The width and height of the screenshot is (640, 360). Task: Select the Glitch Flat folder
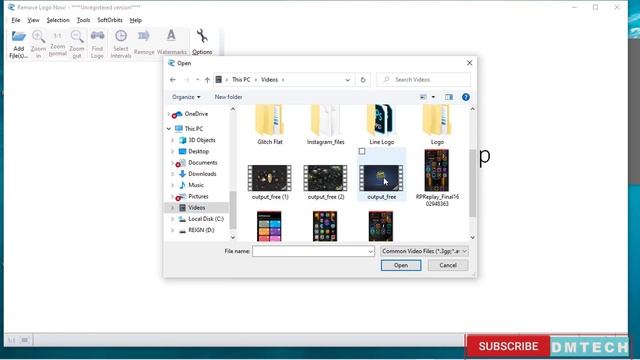coord(270,125)
